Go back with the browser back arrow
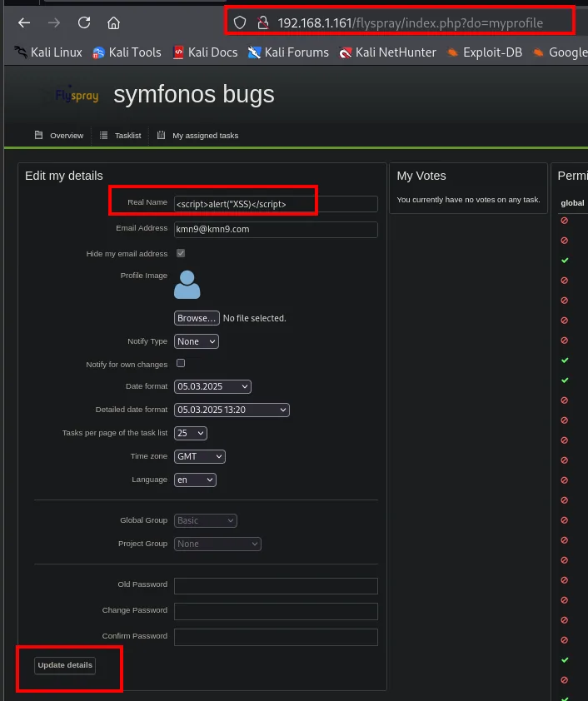This screenshot has height=701, width=588. pyautogui.click(x=24, y=22)
